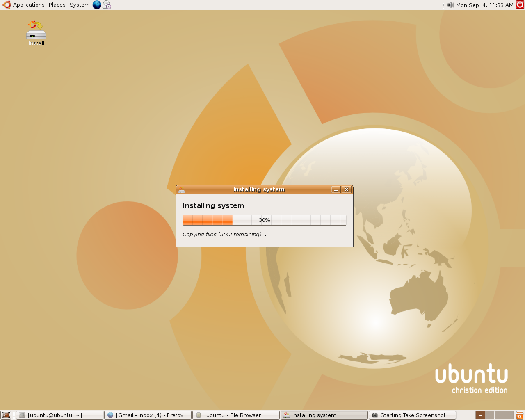This screenshot has width=525, height=420.
Task: Switch to the fourth workspace
Action: point(509,415)
